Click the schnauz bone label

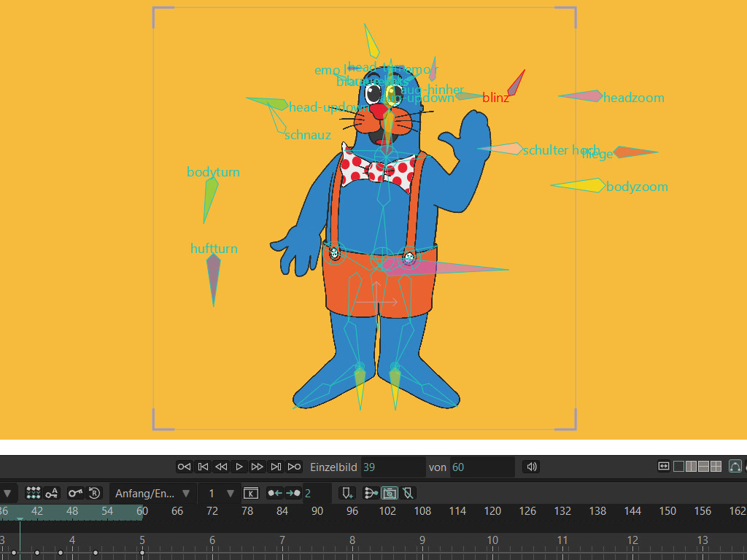pyautogui.click(x=308, y=135)
